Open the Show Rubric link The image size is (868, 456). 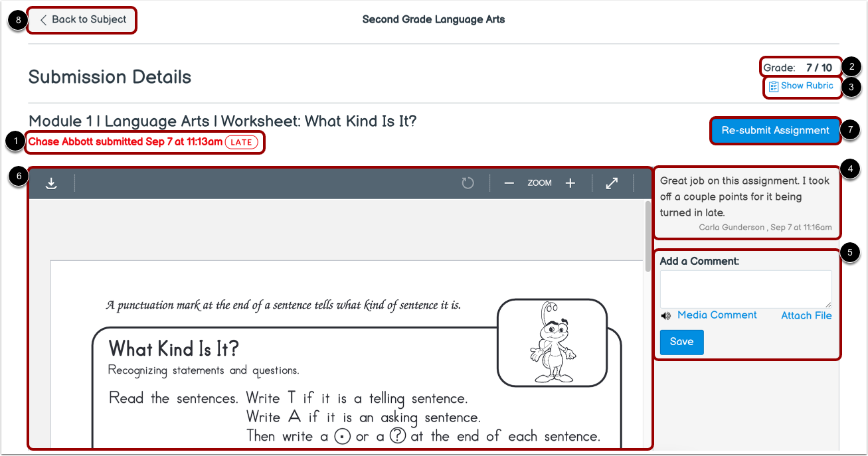(807, 86)
